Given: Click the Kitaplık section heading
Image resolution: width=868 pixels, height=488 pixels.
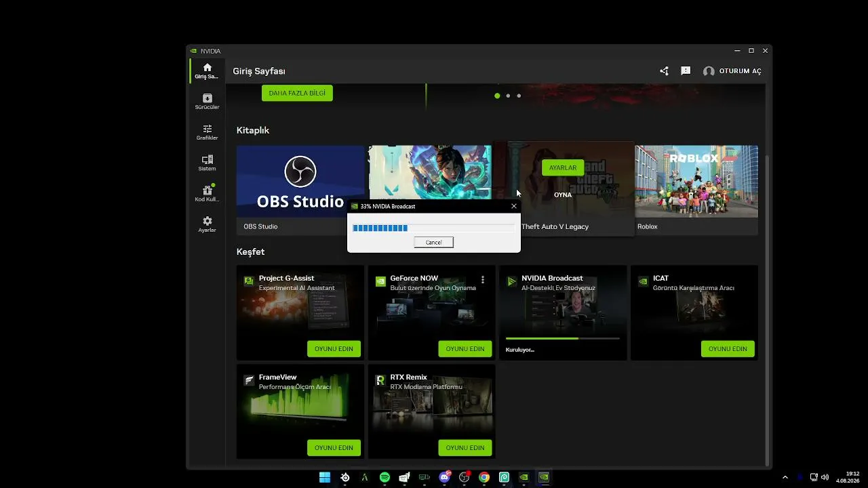Looking at the screenshot, I should 253,130.
